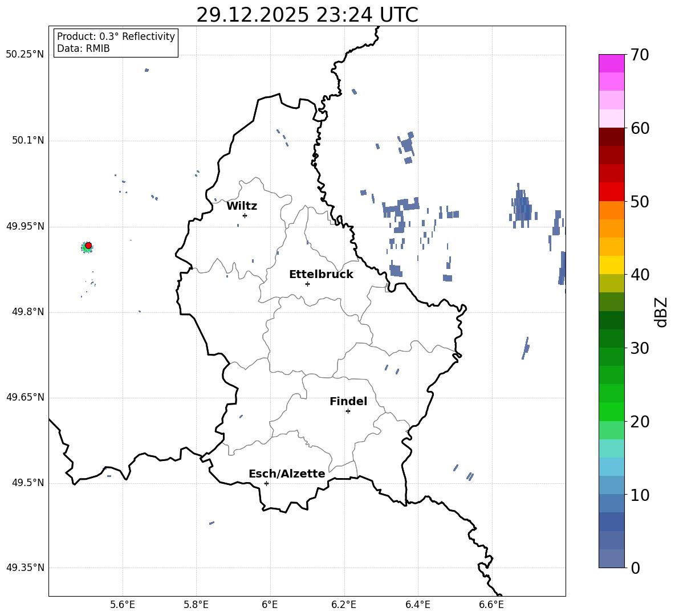Screen dimensions: 675x616
Task: Click the 70 colorbar tick label
Action: 640,55
